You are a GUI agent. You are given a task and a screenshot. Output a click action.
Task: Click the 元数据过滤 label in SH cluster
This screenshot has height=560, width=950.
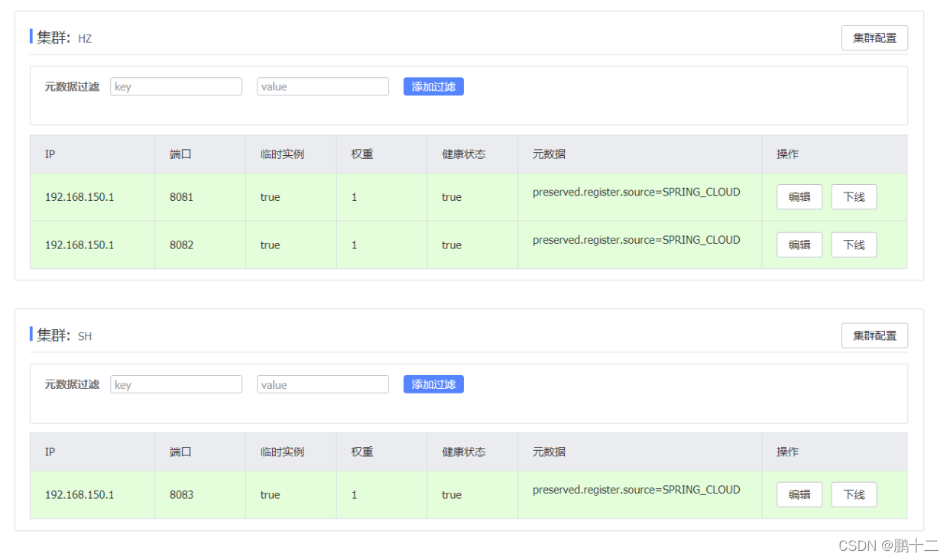pyautogui.click(x=72, y=384)
